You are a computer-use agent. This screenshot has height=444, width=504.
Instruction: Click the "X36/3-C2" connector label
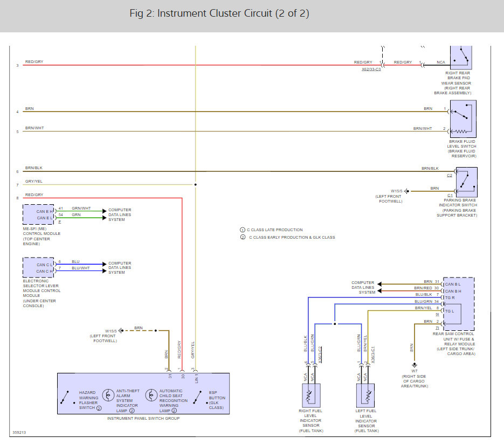[320, 355]
